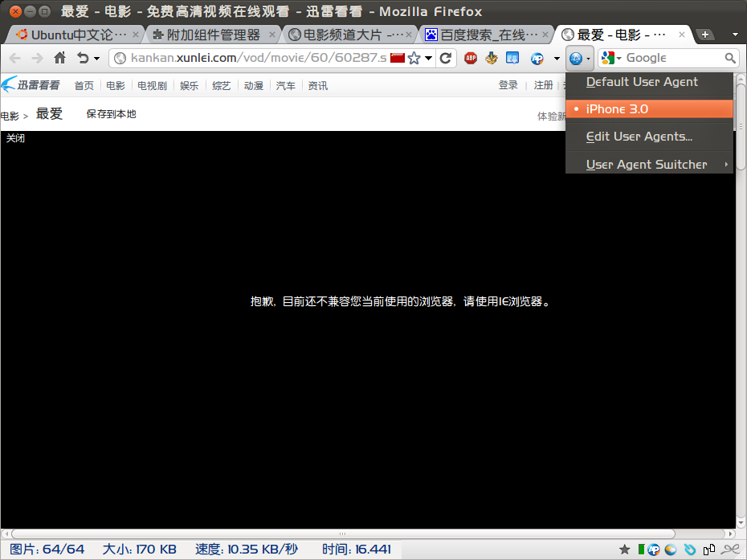The image size is (747, 560).
Task: Click the star icon in status bar
Action: (625, 550)
